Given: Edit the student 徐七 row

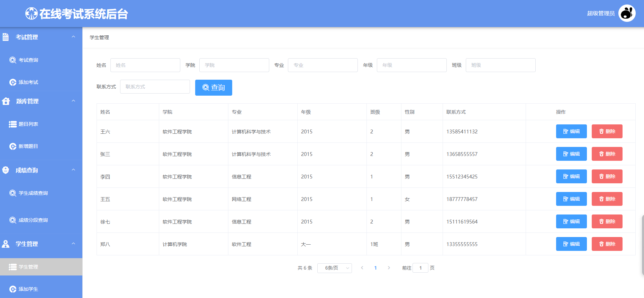Looking at the screenshot, I should (x=571, y=221).
